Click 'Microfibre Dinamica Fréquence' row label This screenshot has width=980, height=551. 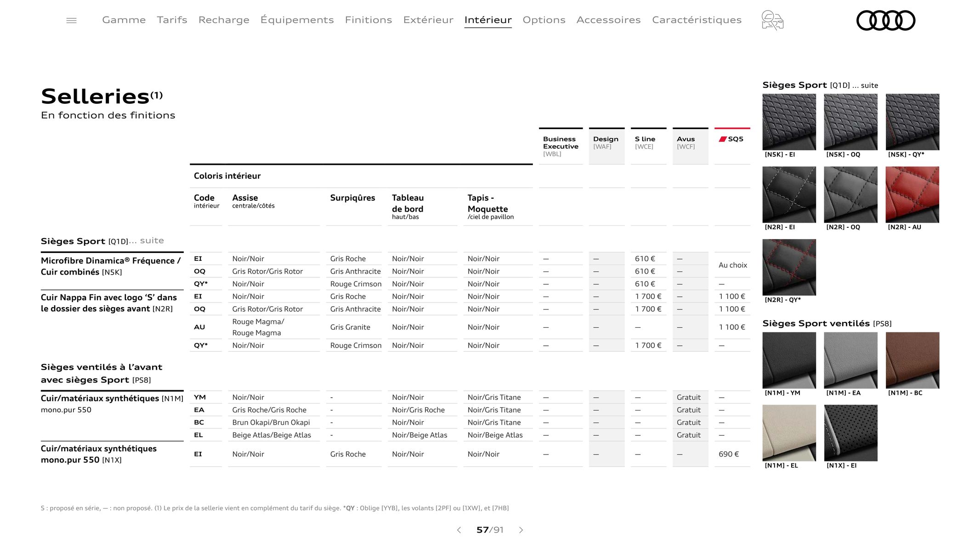coord(111,266)
